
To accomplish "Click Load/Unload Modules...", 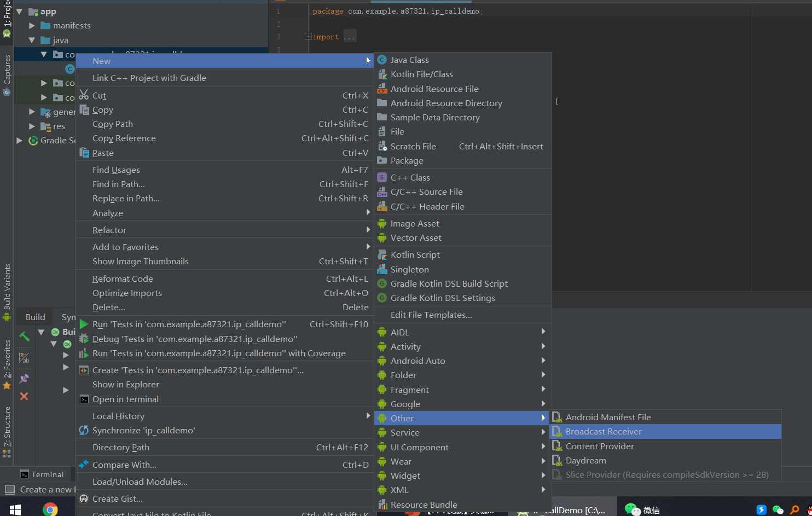I will 140,482.
